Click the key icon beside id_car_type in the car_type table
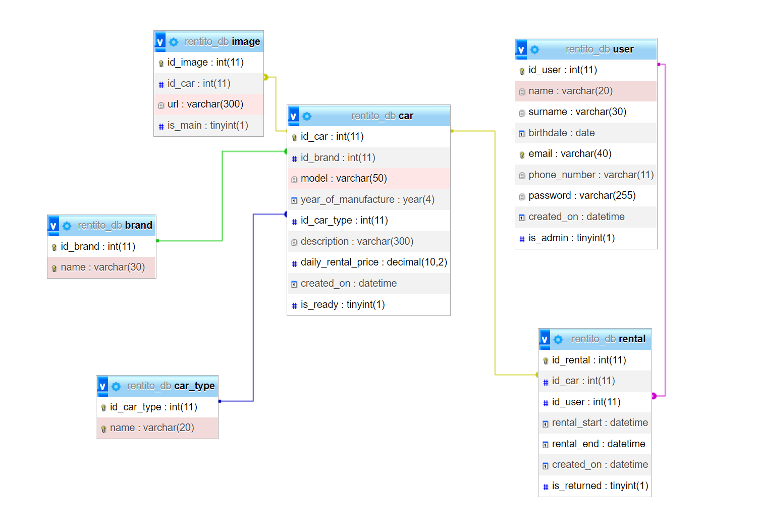The image size is (759, 532). pyautogui.click(x=103, y=408)
